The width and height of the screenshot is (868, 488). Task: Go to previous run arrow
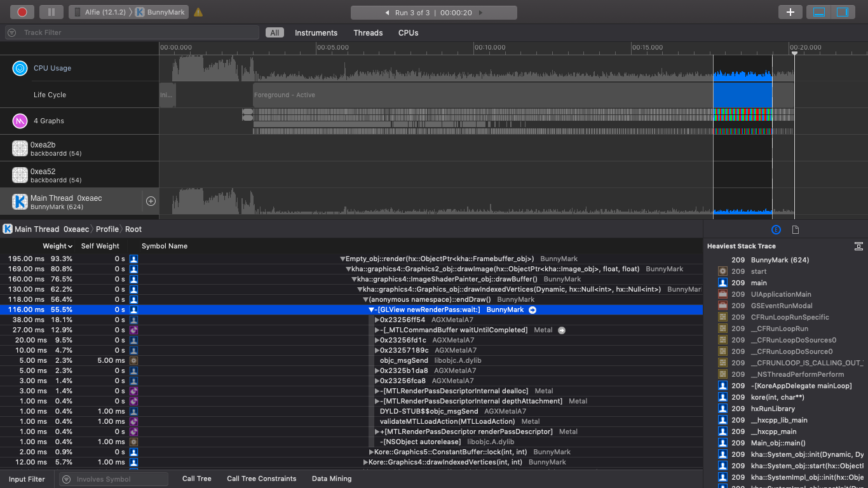coord(387,13)
